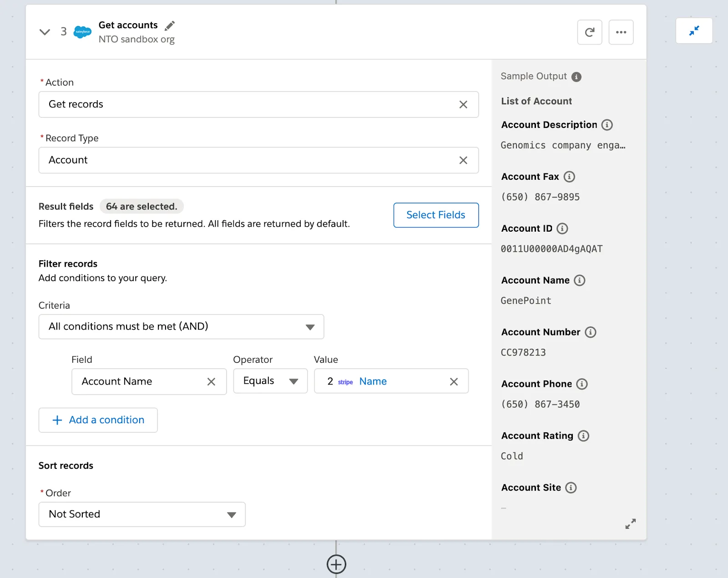Click the info icon next to Sample Output
Viewport: 728px width, 578px height.
[576, 76]
